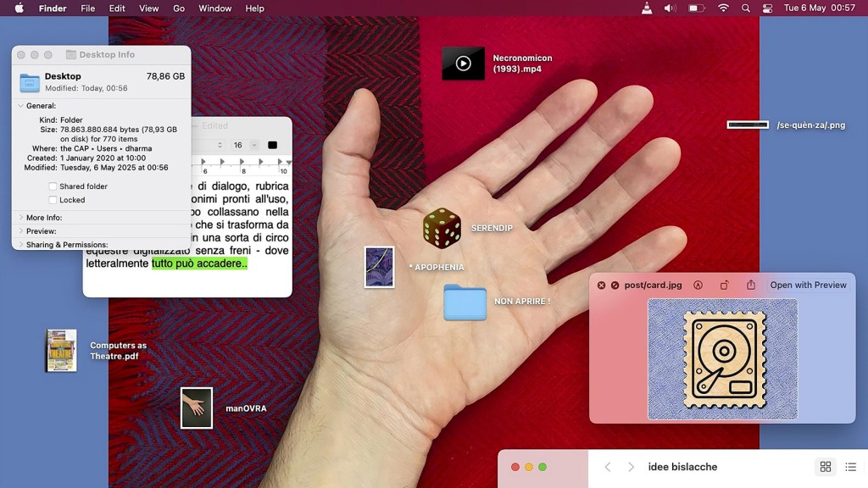Switch Finder window to icon view

[825, 467]
